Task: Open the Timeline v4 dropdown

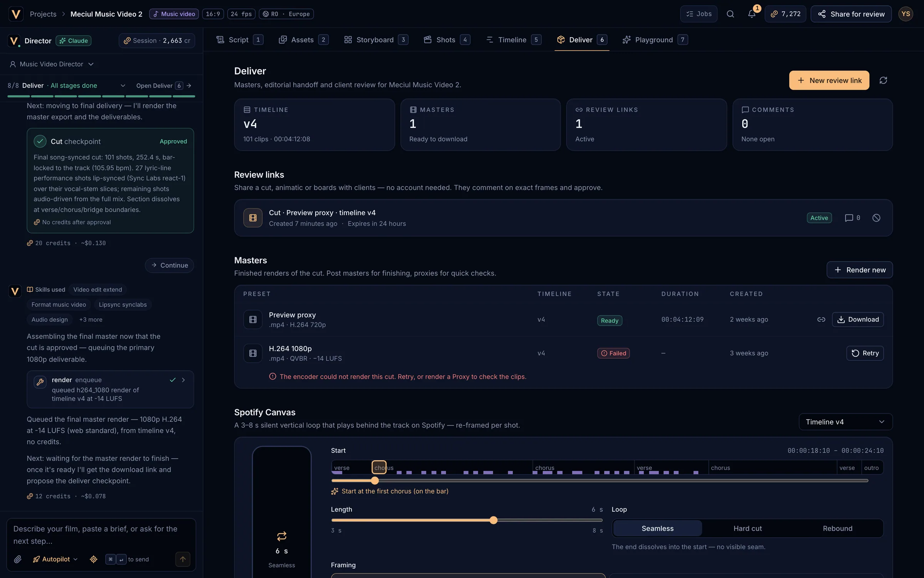Action: [845, 422]
